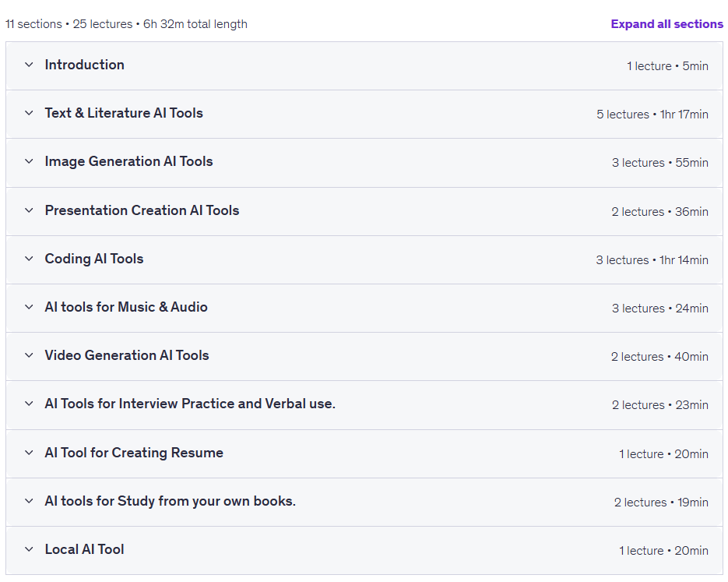This screenshot has width=728, height=582.
Task: Expand Study from your own books chevron
Action: [29, 501]
